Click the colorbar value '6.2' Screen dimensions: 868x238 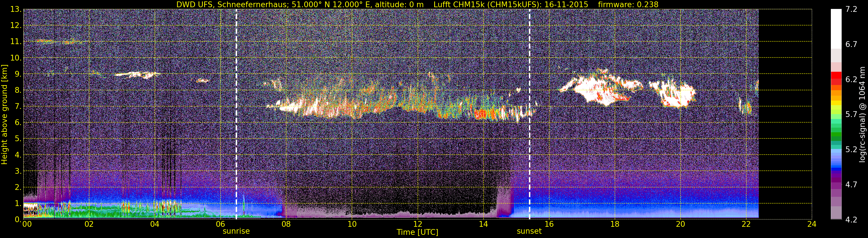[x=851, y=80]
